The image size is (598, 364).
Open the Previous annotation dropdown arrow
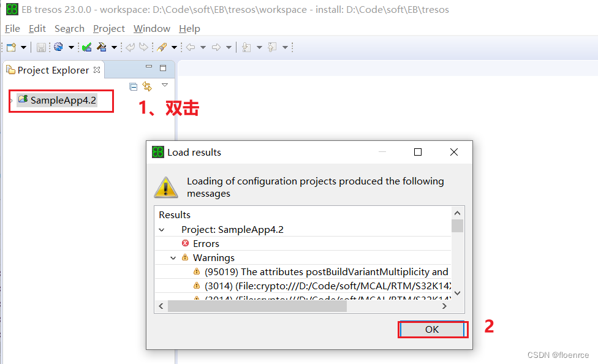point(285,47)
